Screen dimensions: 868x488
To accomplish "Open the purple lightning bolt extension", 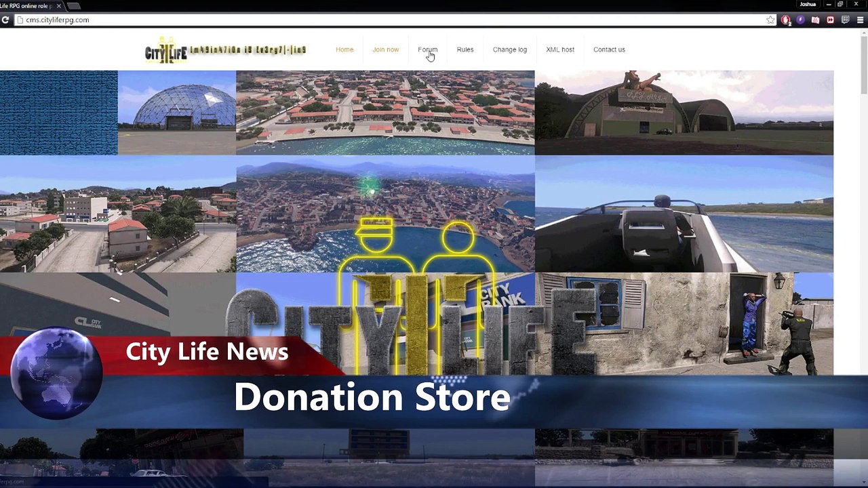I will (801, 20).
